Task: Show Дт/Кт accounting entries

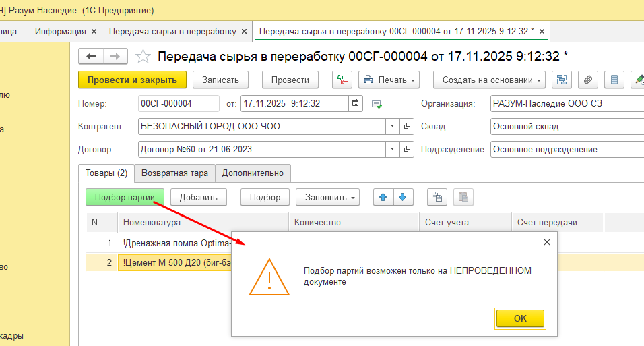Action: click(342, 80)
